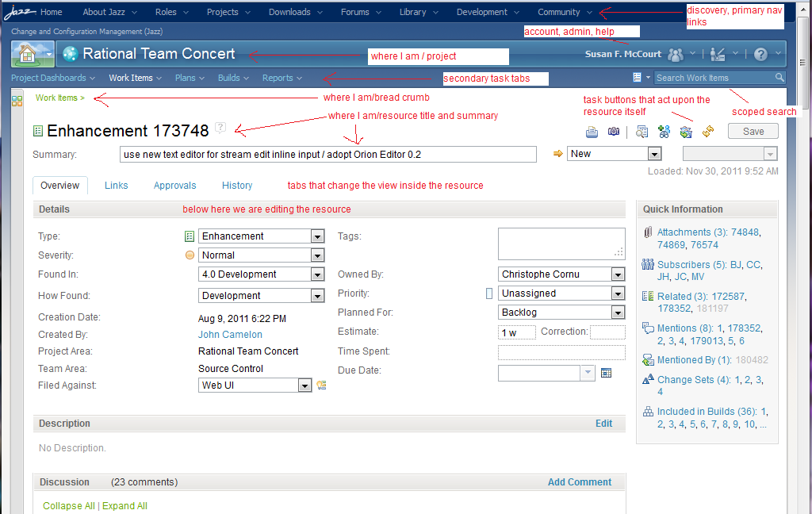
Task: Expand the Owned By Christophe Cornu dropdown
Action: (617, 274)
